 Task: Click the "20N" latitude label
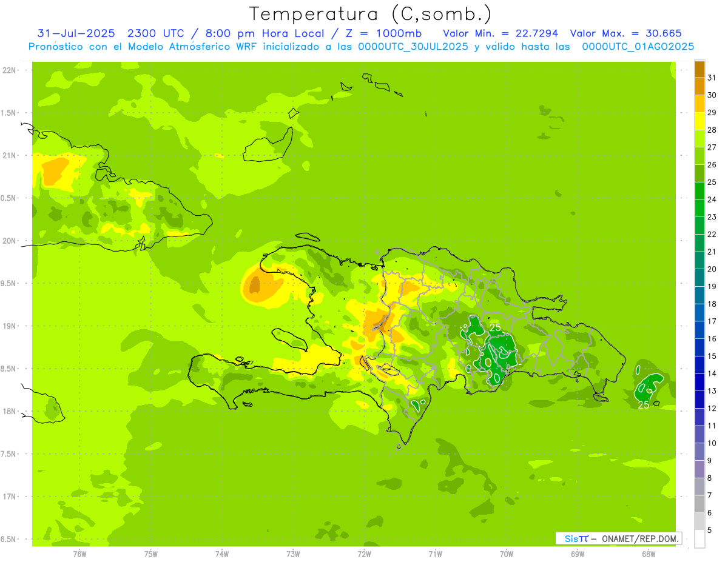[9, 241]
